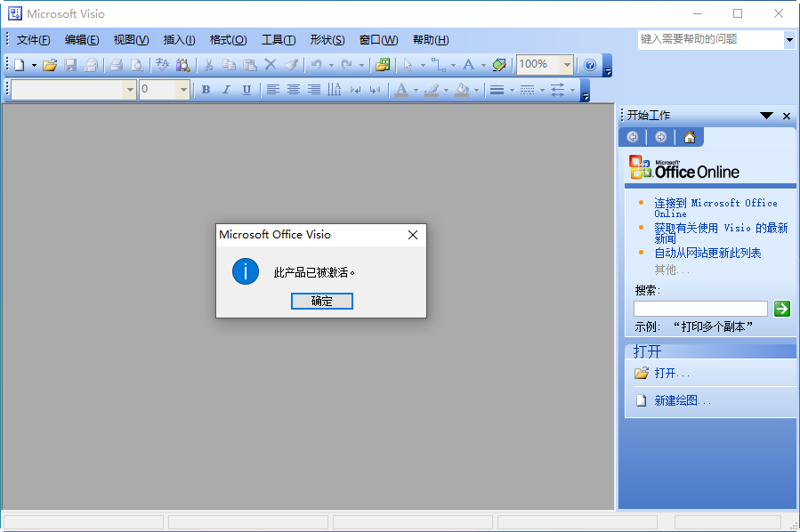Open the 开始工作 task pane dropdown arrow
This screenshot has height=532, width=800.
pyautogui.click(x=766, y=116)
